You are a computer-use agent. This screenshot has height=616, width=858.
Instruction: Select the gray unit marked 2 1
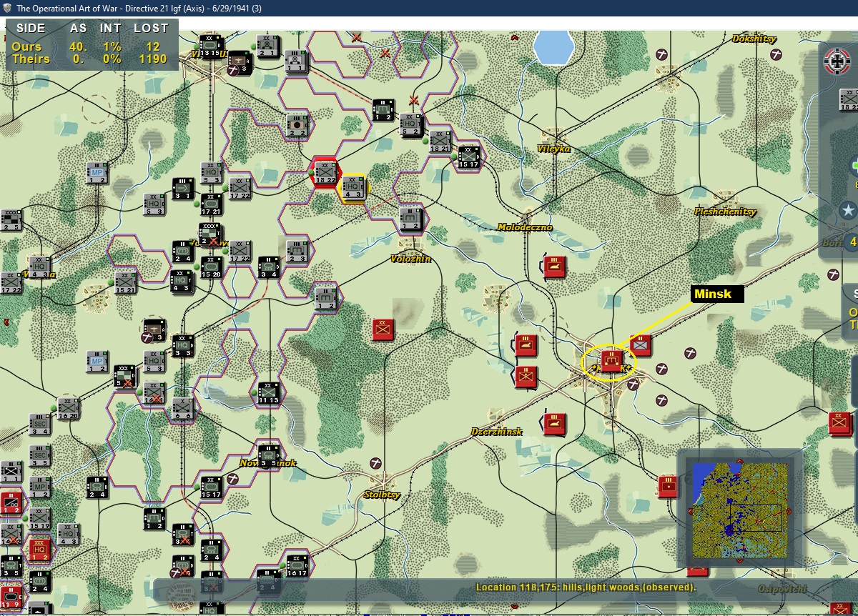pos(267,46)
